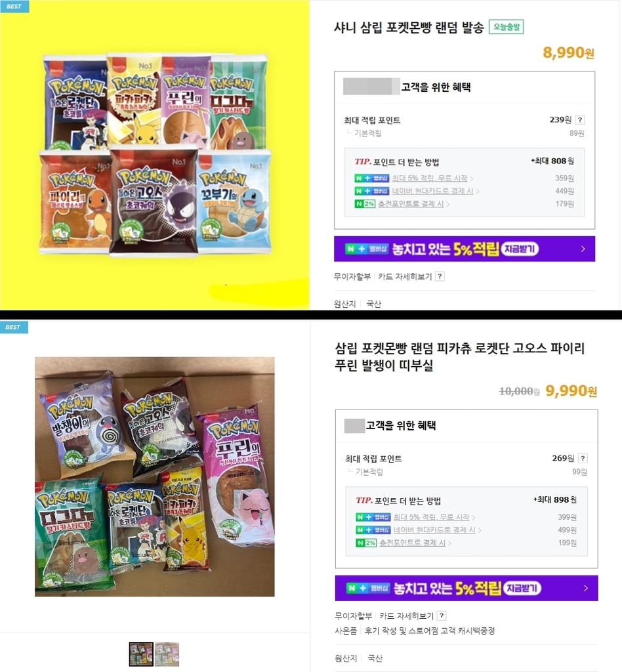Expand the bottom purple 5% 적립 banner arrow
This screenshot has height=672, width=622.
coord(586,589)
